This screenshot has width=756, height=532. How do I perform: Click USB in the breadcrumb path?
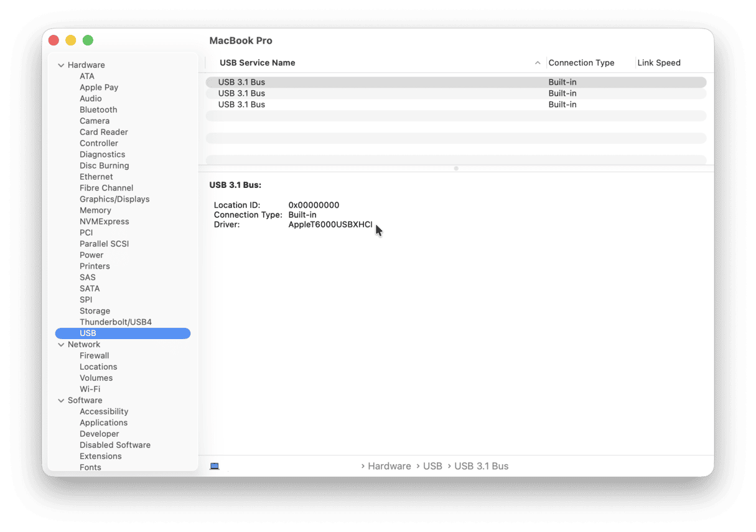[x=433, y=465]
